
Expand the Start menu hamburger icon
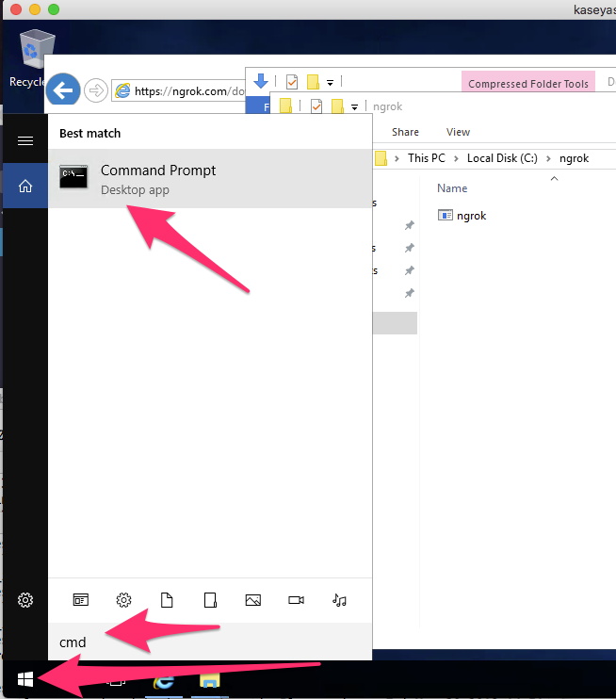coord(25,141)
